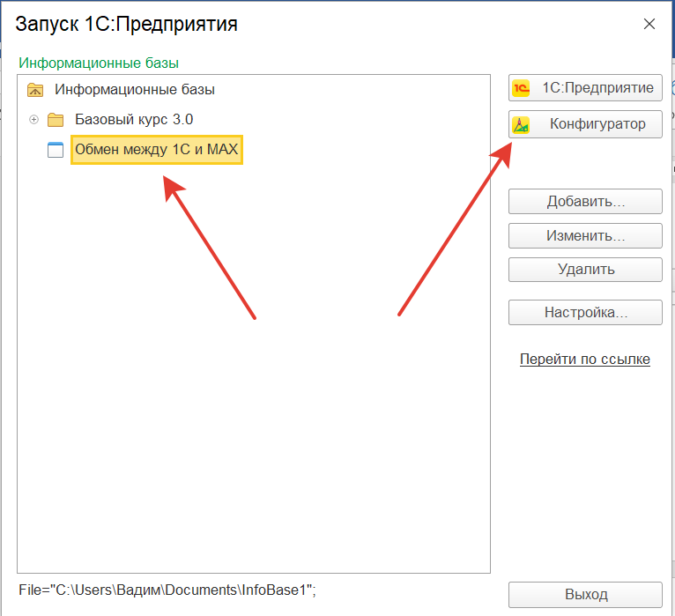675x616 pixels.
Task: Select the Базовый курс 3.0 folder row
Action: point(133,119)
